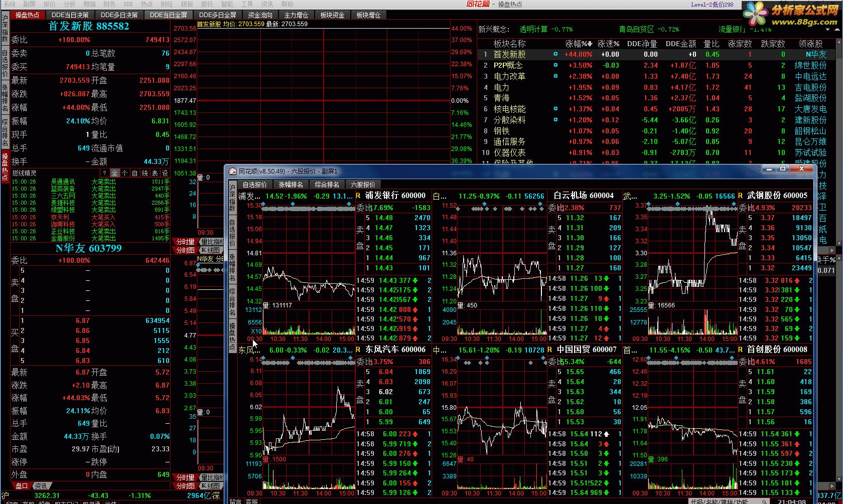This screenshot has height=504, width=843.
Task: Toggle the 自 filter in 短线精灵
Action: [x=135, y=173]
